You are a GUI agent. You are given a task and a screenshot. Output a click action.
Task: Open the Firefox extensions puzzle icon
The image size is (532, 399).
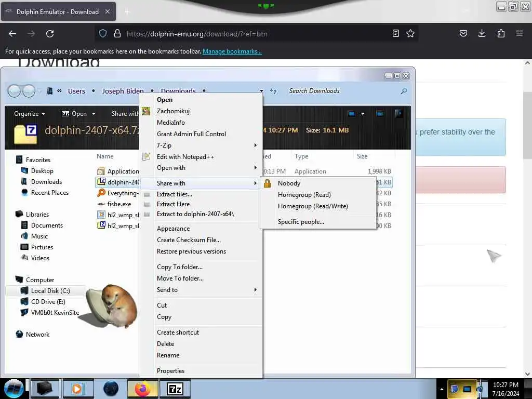tap(501, 33)
